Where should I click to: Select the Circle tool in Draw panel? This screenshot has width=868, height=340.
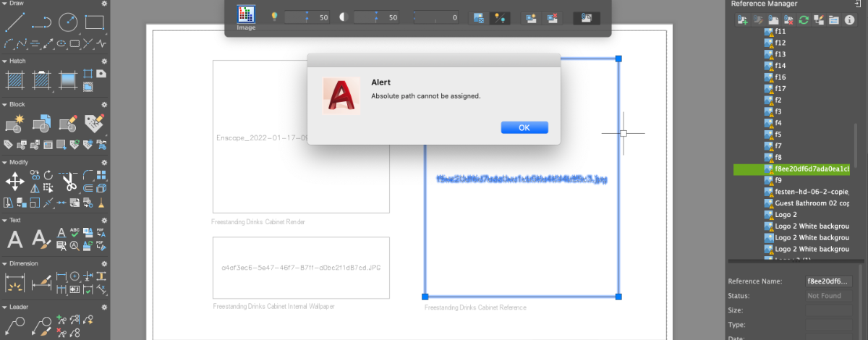tap(69, 22)
